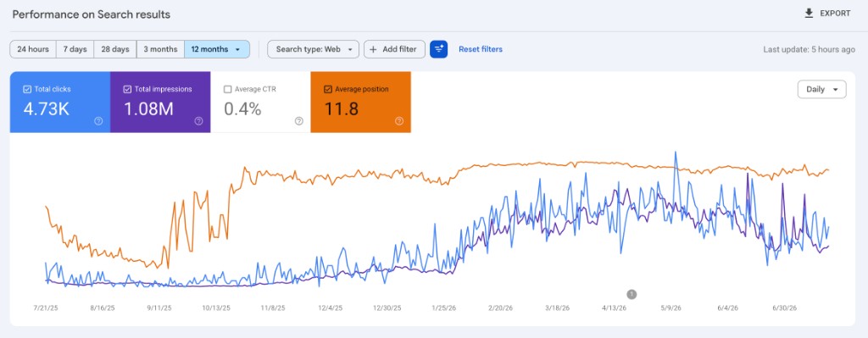Click the 1/25/26 axis date label
868x338 pixels.
pyautogui.click(x=444, y=308)
